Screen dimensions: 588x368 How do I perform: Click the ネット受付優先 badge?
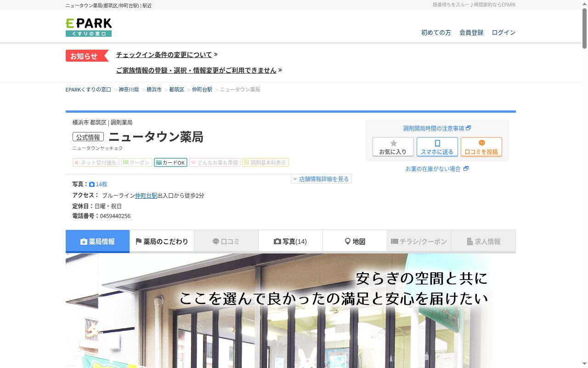point(96,162)
